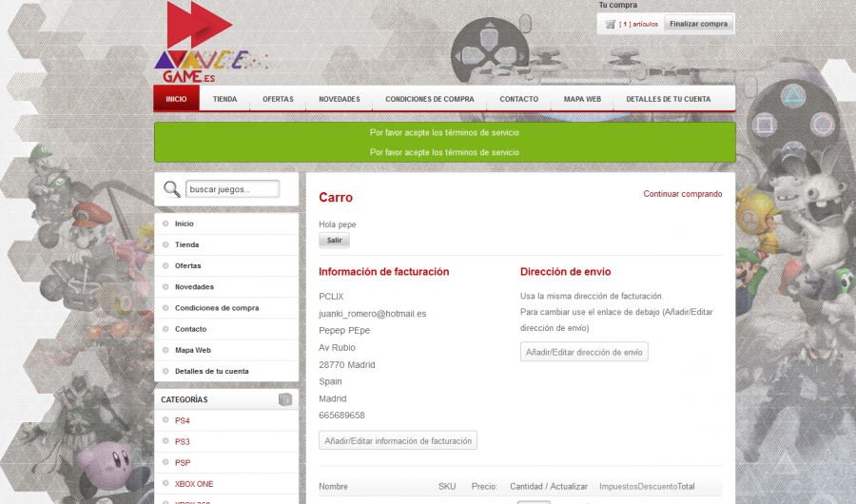This screenshot has width=856, height=504.
Task: Focus the buscar juegos search field
Action: 233,189
